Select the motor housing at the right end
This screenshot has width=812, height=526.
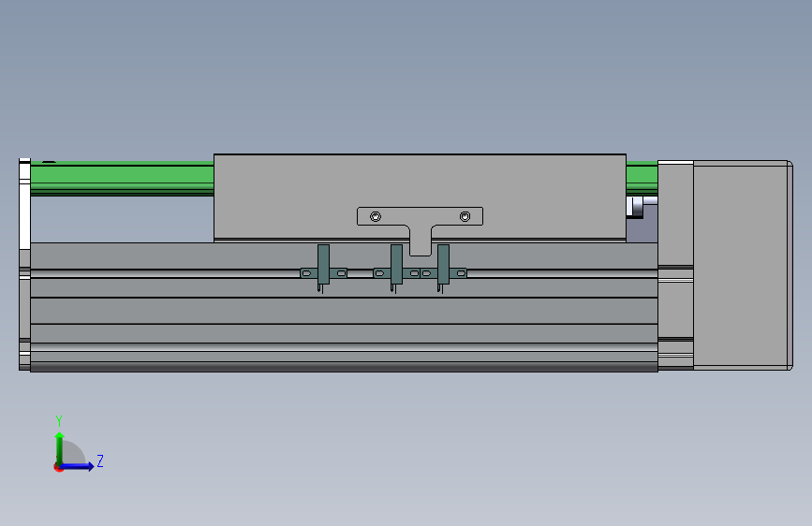[x=743, y=265]
